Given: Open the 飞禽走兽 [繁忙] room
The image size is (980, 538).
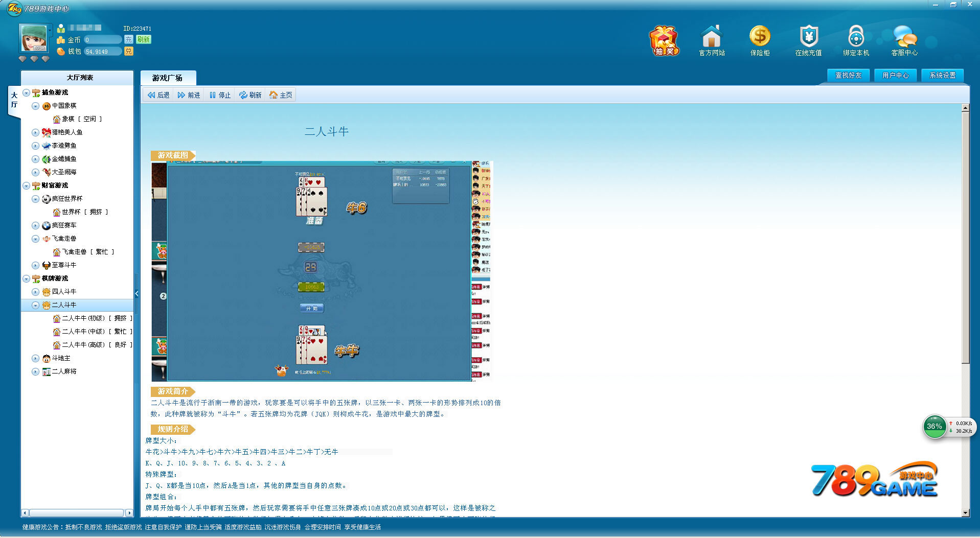Looking at the screenshot, I should [x=83, y=252].
